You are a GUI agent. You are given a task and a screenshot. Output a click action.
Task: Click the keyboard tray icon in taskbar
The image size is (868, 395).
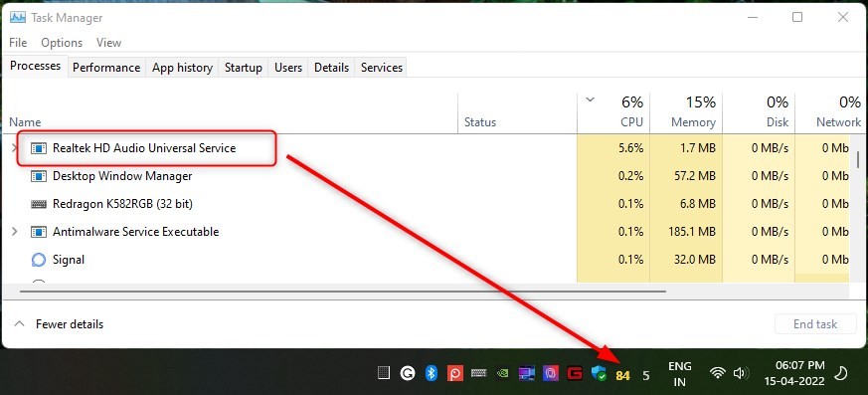tap(479, 373)
